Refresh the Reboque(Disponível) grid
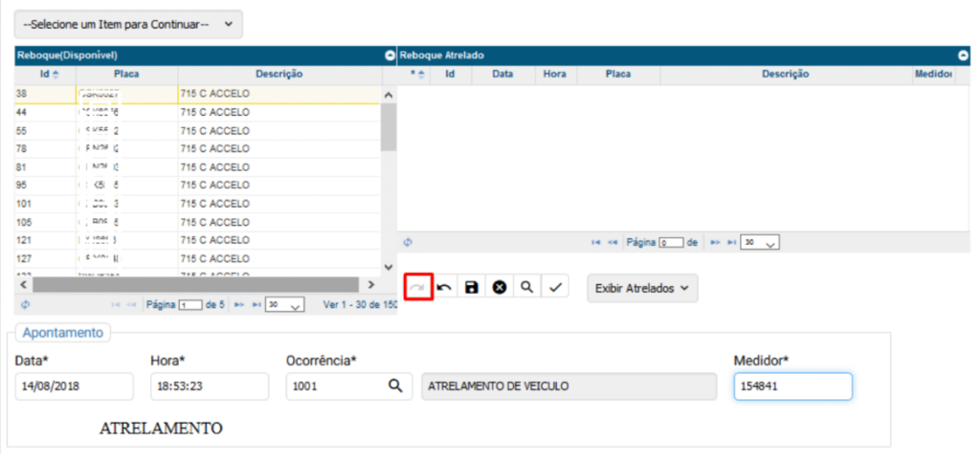Viewport: 980px width, 462px height. [22, 304]
